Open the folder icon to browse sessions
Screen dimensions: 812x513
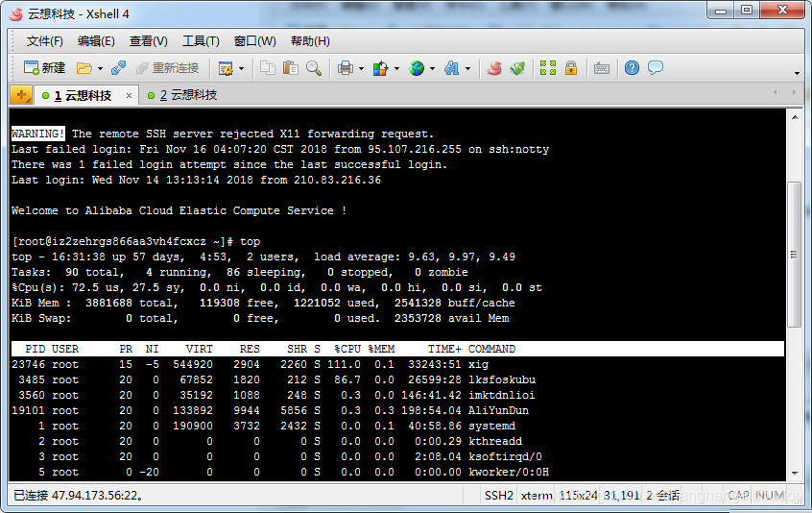[84, 68]
